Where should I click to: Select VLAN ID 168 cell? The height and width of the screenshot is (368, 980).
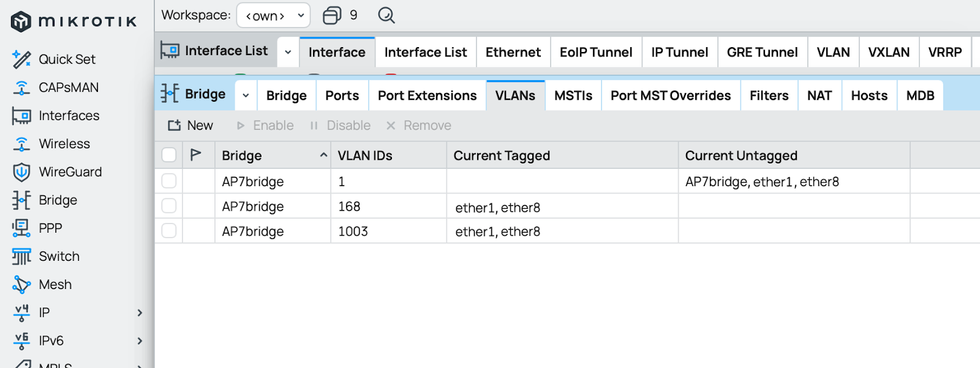(388, 206)
